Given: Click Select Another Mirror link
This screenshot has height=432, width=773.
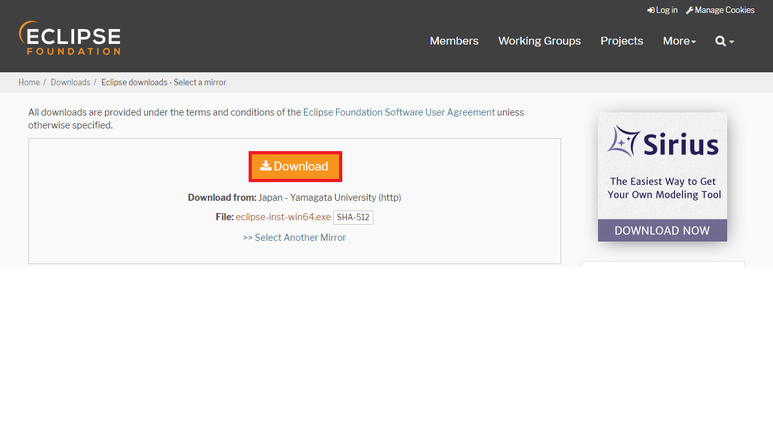Looking at the screenshot, I should click(294, 238).
